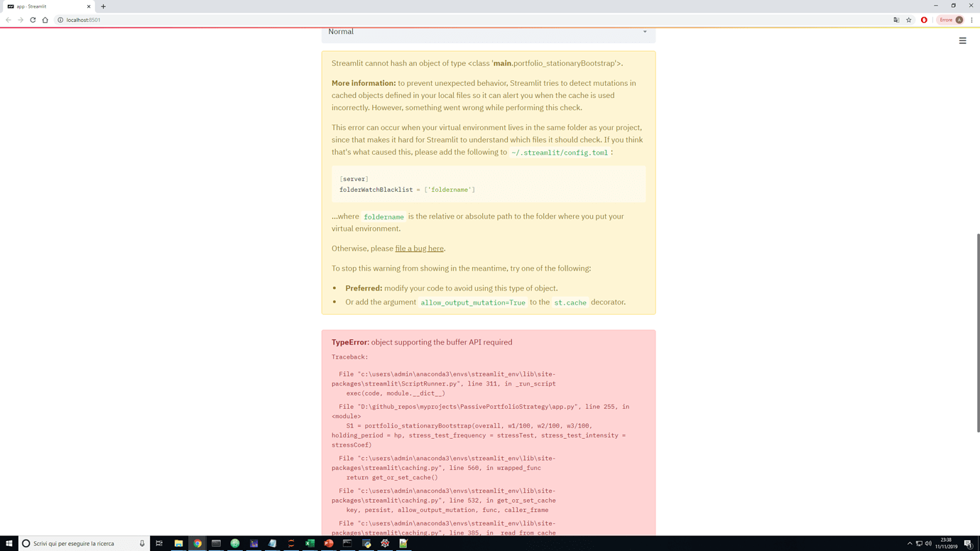Open PowerPoint from the taskbar

[328, 543]
